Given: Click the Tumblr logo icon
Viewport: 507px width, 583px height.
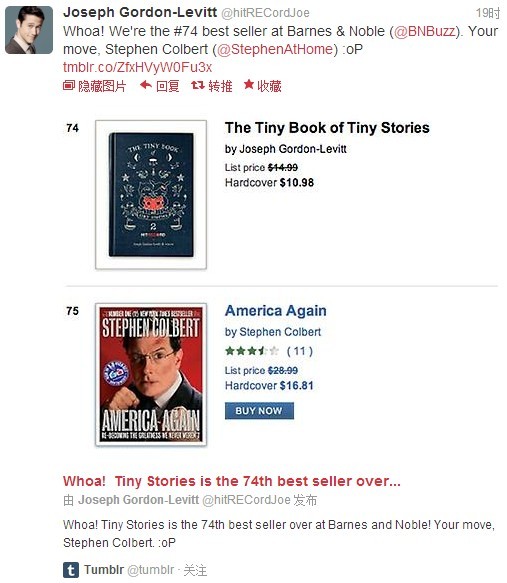Looking at the screenshot, I should [71, 570].
